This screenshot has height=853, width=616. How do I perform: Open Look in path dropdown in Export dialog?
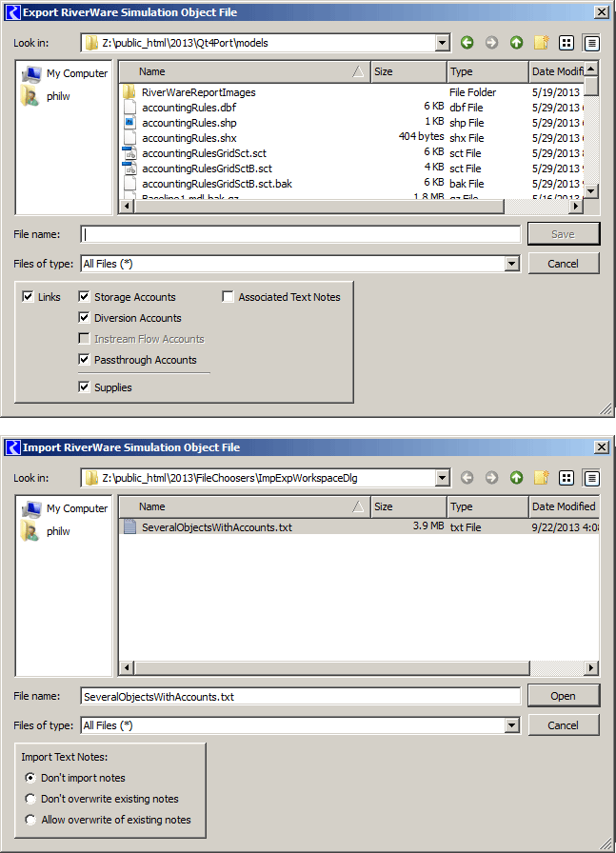pos(443,43)
